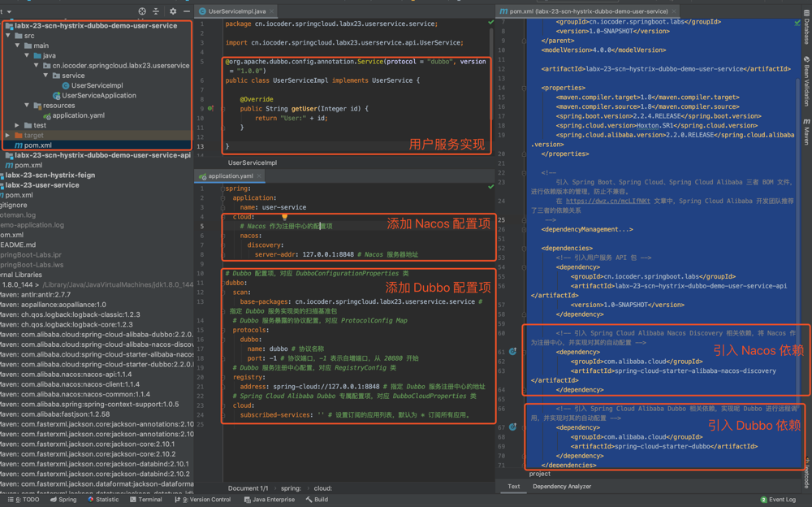Open Terminal tool window
The width and height of the screenshot is (812, 507).
click(x=146, y=500)
